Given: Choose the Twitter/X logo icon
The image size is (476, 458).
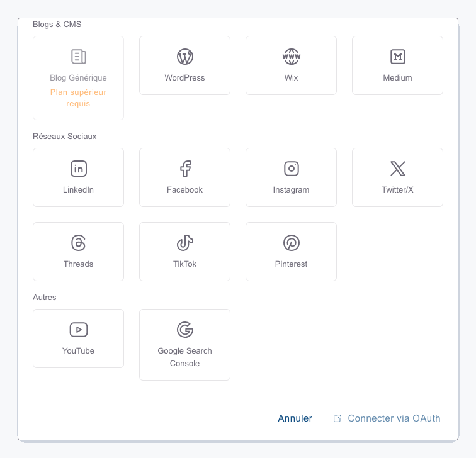Looking at the screenshot, I should pyautogui.click(x=398, y=169).
